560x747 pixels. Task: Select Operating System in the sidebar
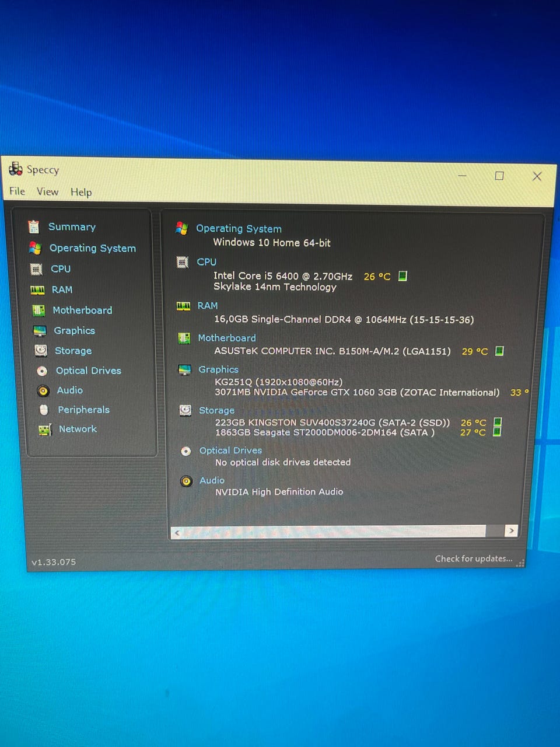93,248
